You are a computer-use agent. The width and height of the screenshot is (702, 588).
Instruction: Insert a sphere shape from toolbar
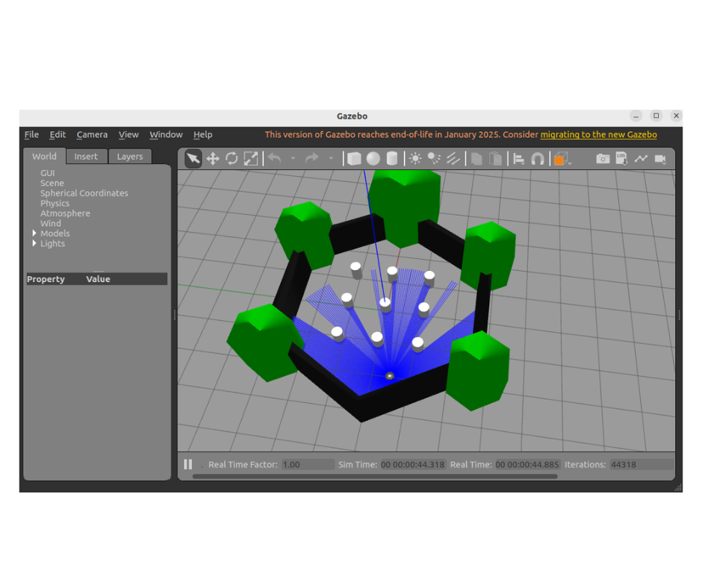(373, 158)
